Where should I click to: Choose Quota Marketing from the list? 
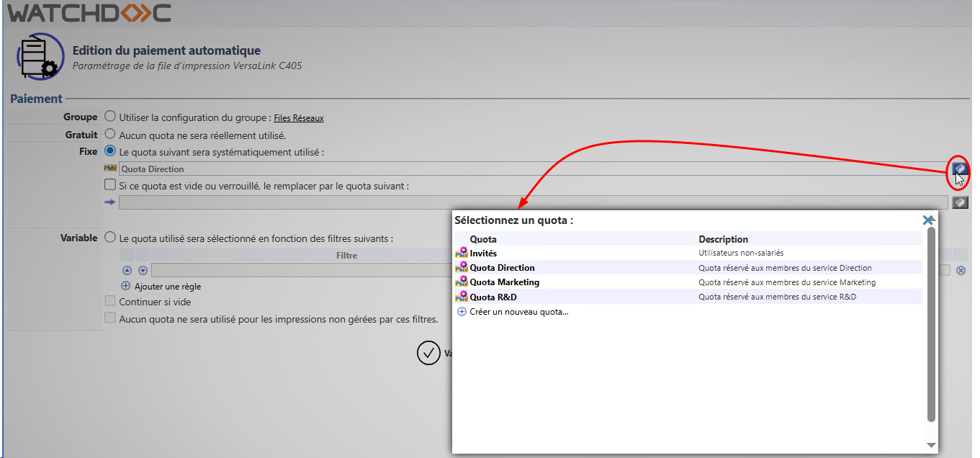(x=504, y=282)
